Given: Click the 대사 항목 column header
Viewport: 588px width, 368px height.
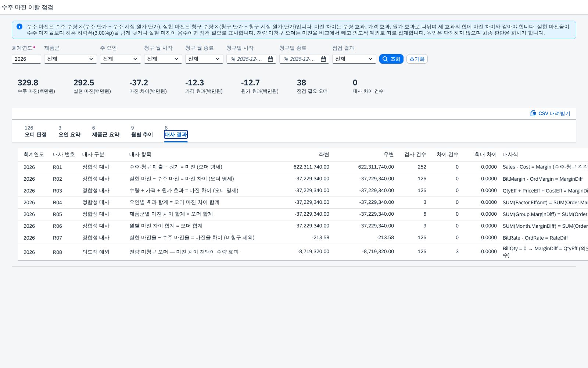Looking at the screenshot, I should (140, 155).
